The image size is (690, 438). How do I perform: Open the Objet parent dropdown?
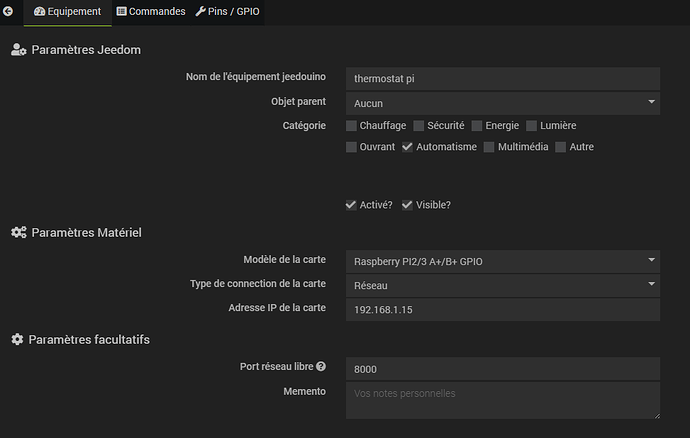pyautogui.click(x=502, y=102)
